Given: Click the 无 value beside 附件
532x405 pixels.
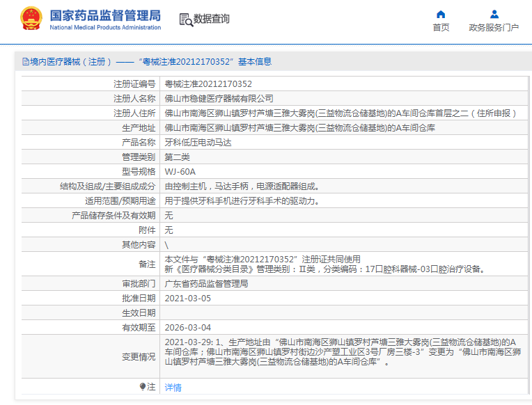Looking at the screenshot, I should 169,230.
